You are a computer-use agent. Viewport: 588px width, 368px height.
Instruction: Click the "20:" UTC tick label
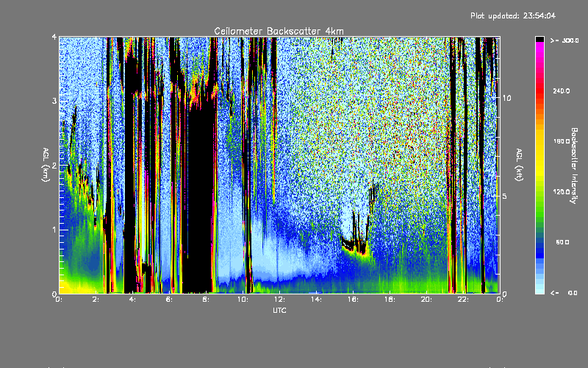point(426,300)
